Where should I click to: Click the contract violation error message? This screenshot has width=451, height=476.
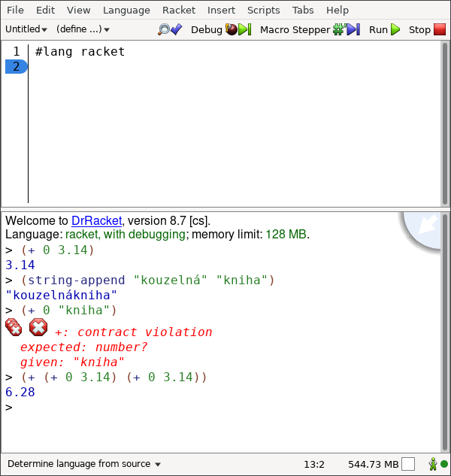134,332
